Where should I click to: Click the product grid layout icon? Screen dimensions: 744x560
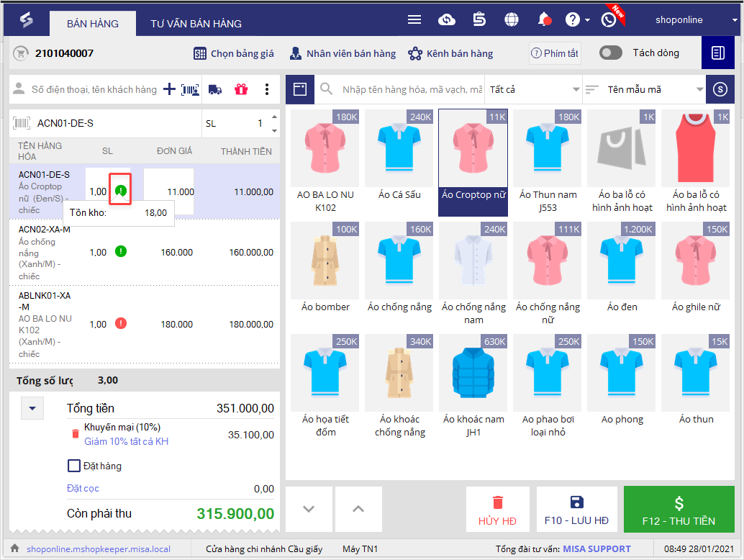click(x=300, y=89)
